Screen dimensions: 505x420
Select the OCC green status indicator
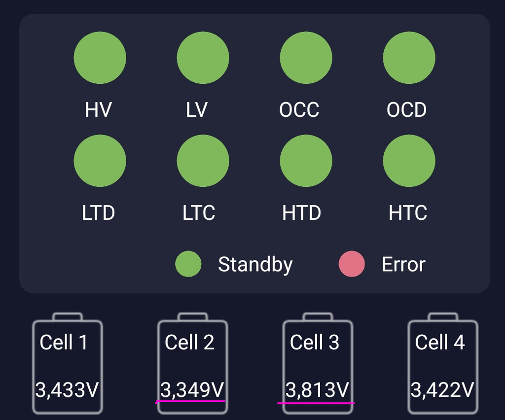(x=306, y=58)
